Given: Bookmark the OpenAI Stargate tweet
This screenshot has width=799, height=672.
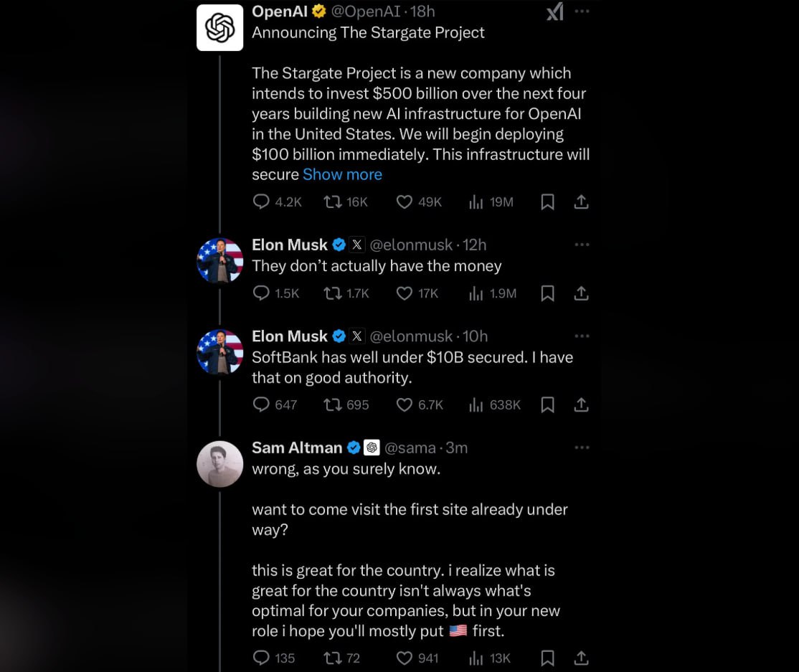Looking at the screenshot, I should tap(547, 202).
